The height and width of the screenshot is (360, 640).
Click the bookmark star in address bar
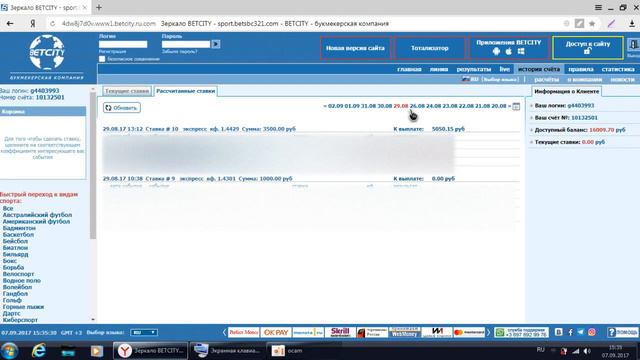click(x=592, y=24)
